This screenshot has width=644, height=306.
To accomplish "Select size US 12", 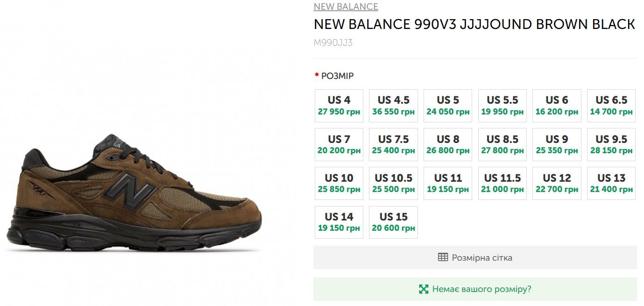I will pyautogui.click(x=557, y=183).
